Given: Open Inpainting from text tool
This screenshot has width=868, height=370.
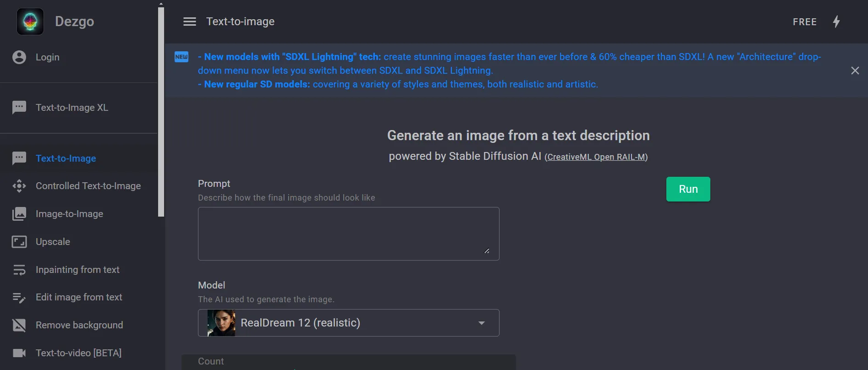Looking at the screenshot, I should [x=79, y=270].
